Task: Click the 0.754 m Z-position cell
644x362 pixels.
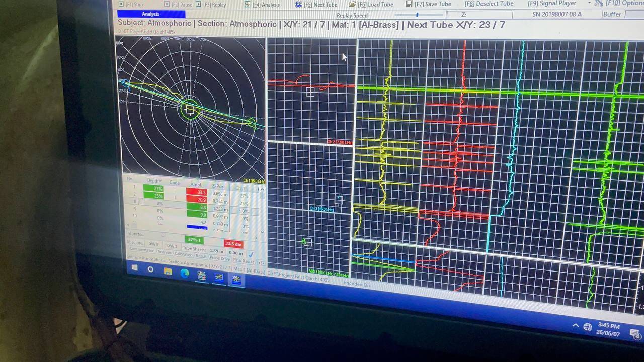Action: [220, 201]
